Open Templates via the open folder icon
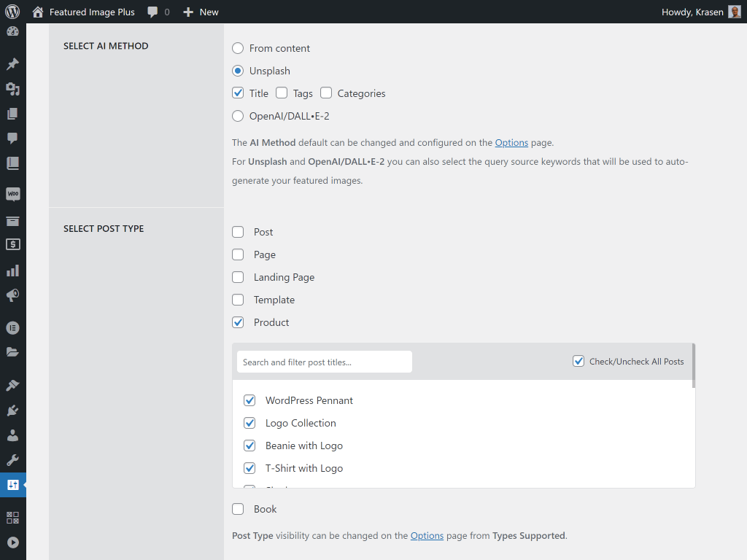 pos(13,352)
